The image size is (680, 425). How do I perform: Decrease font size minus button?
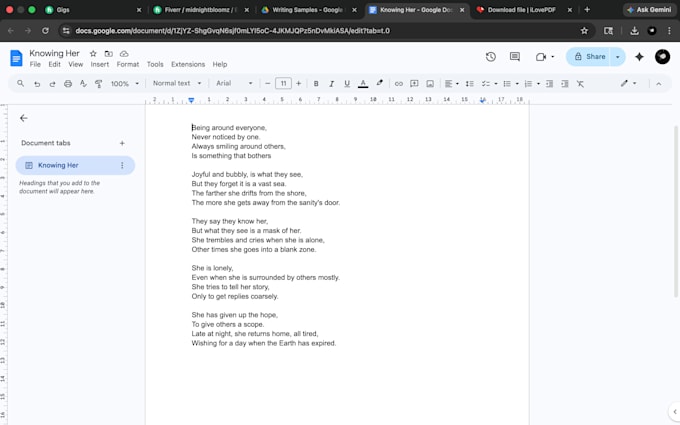click(268, 84)
